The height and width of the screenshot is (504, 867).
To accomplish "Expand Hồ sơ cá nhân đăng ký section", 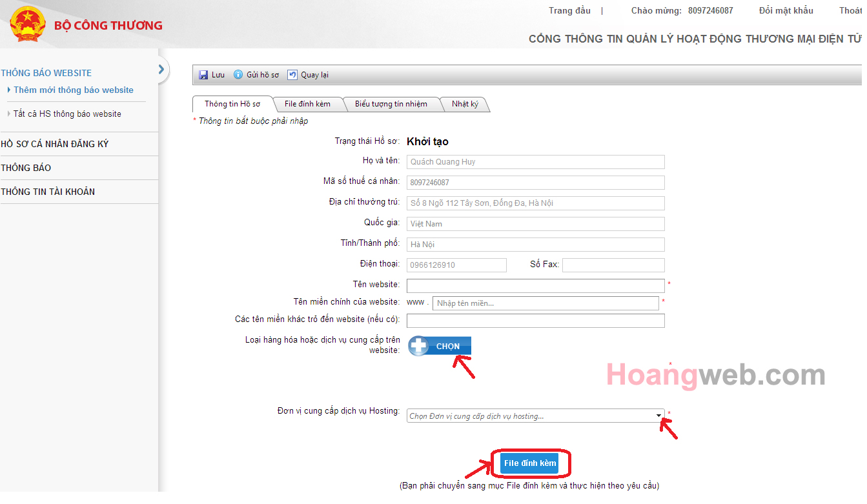I will (55, 144).
